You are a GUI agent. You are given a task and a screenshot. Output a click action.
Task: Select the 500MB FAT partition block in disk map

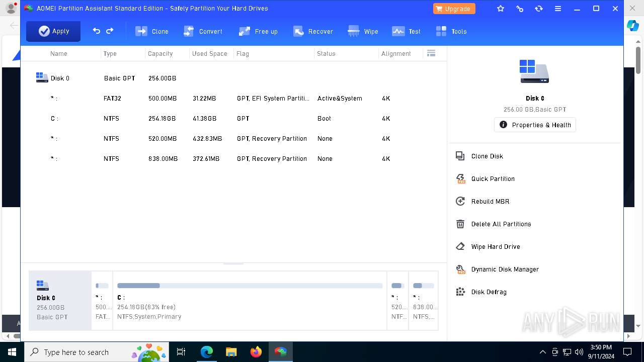pos(103,301)
